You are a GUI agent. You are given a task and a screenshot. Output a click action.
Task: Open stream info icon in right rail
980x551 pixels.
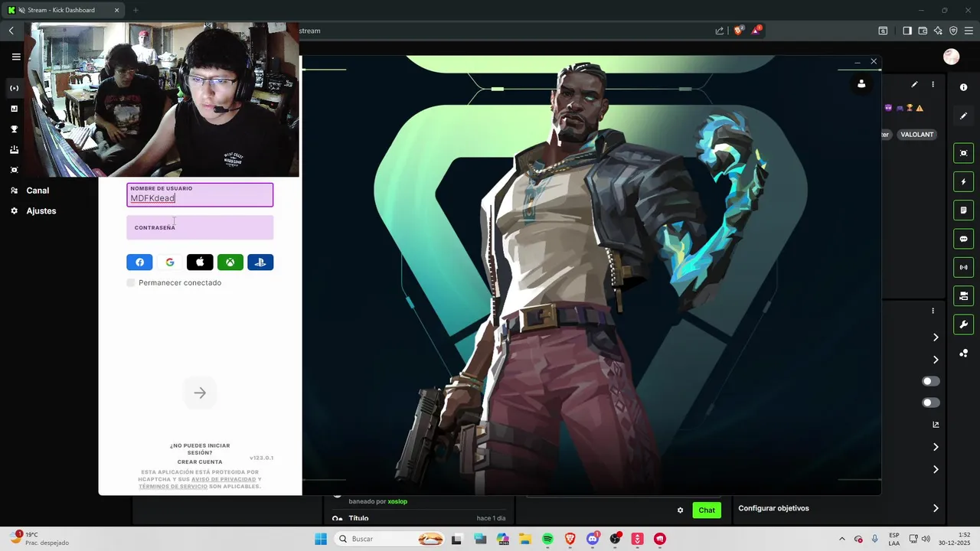click(x=964, y=87)
